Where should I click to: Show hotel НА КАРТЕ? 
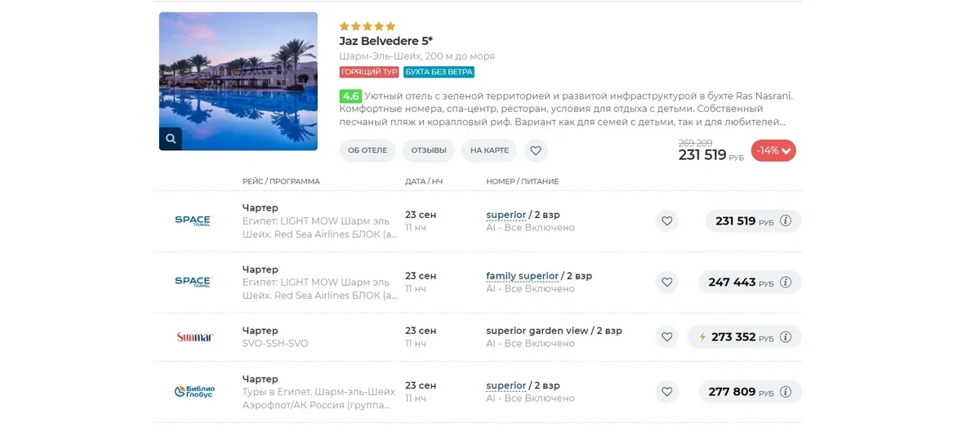[489, 150]
